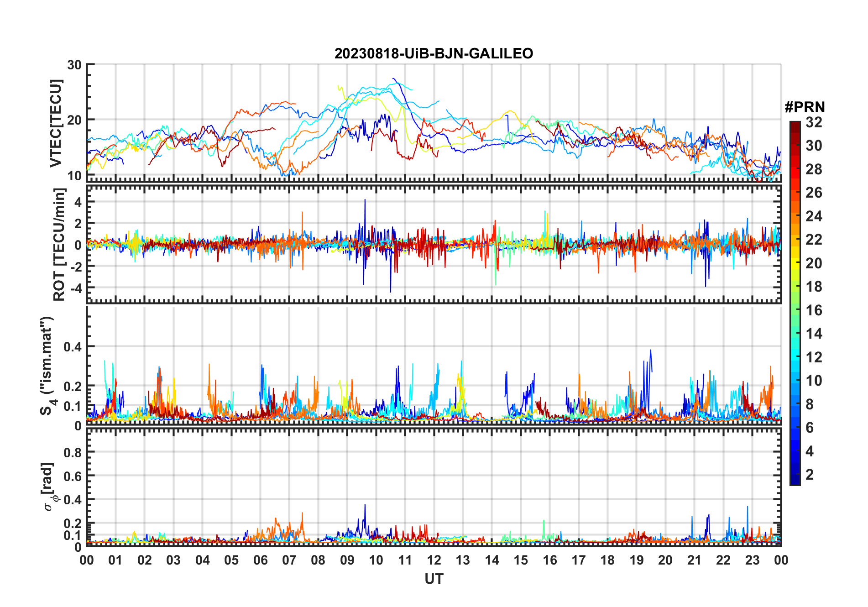Click the PRN colorbar strip
The width and height of the screenshot is (868, 607).
click(795, 303)
